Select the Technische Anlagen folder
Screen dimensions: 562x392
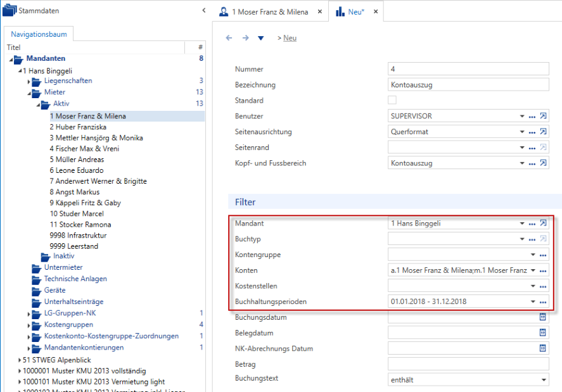point(75,279)
